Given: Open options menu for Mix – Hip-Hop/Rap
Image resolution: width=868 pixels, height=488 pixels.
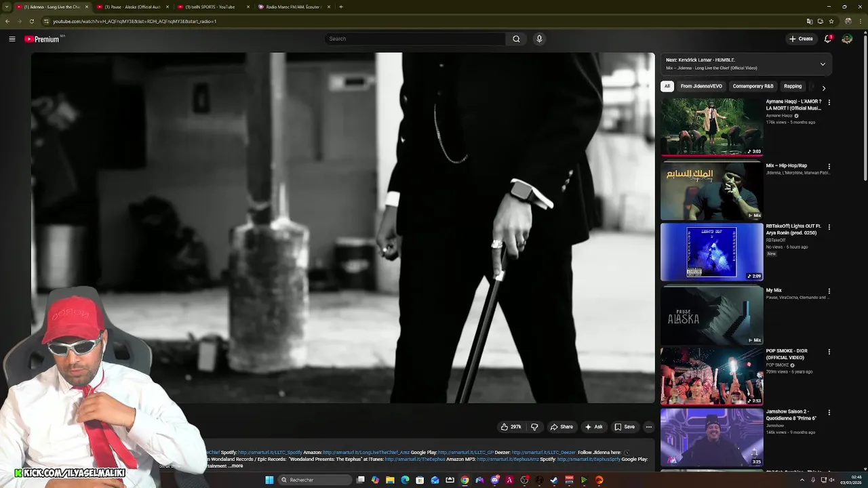Looking at the screenshot, I should (829, 166).
